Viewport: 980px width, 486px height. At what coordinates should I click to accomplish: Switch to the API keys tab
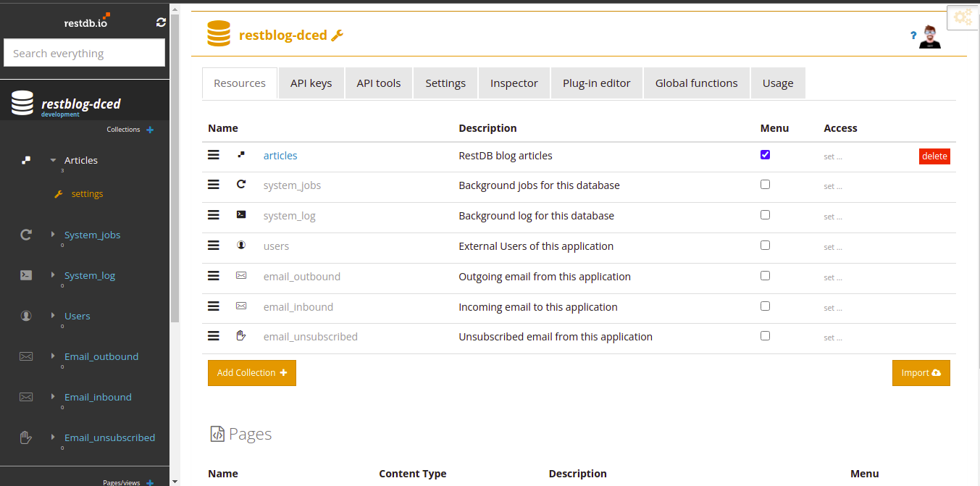[311, 83]
